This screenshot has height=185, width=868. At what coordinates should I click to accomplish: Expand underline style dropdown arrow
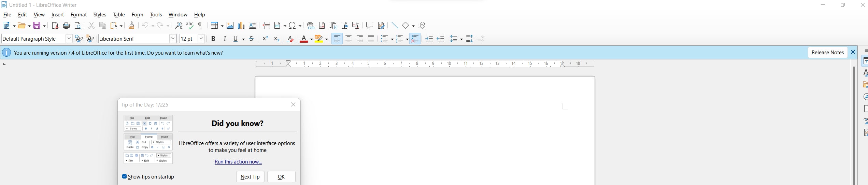pos(243,39)
